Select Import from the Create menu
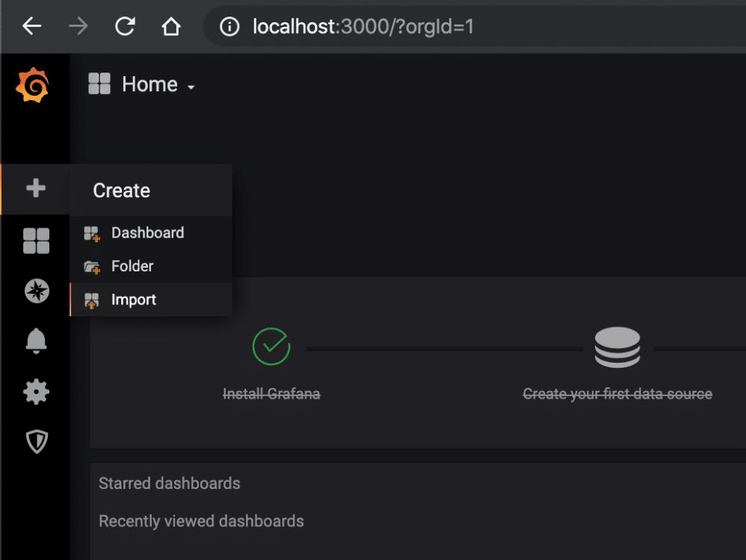This screenshot has width=746, height=560. pyautogui.click(x=134, y=299)
